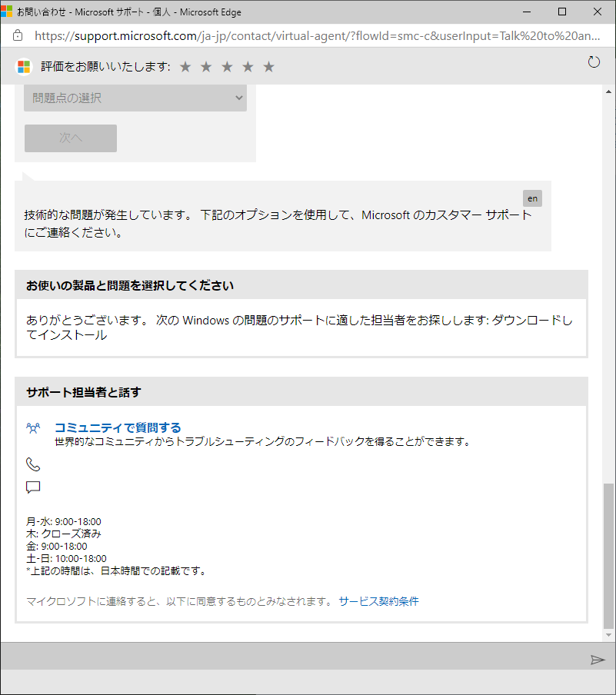
Task: Click the Edge window app icon
Action: 7,12
